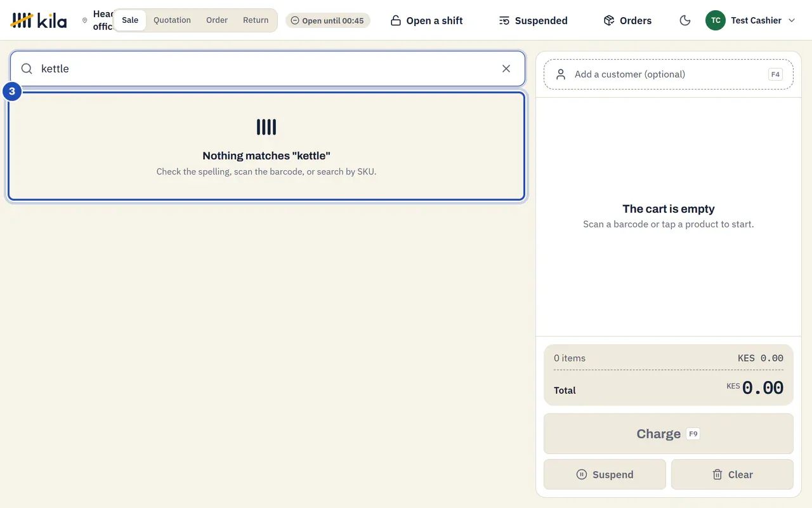The width and height of the screenshot is (812, 508).
Task: Click the 'KES 0.00' subtotal value
Action: click(761, 358)
